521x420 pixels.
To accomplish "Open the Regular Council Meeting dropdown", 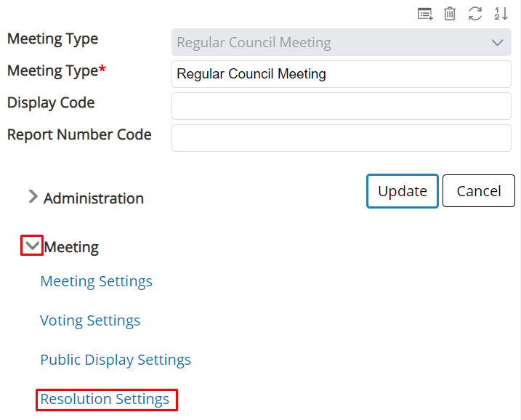I will click(342, 42).
